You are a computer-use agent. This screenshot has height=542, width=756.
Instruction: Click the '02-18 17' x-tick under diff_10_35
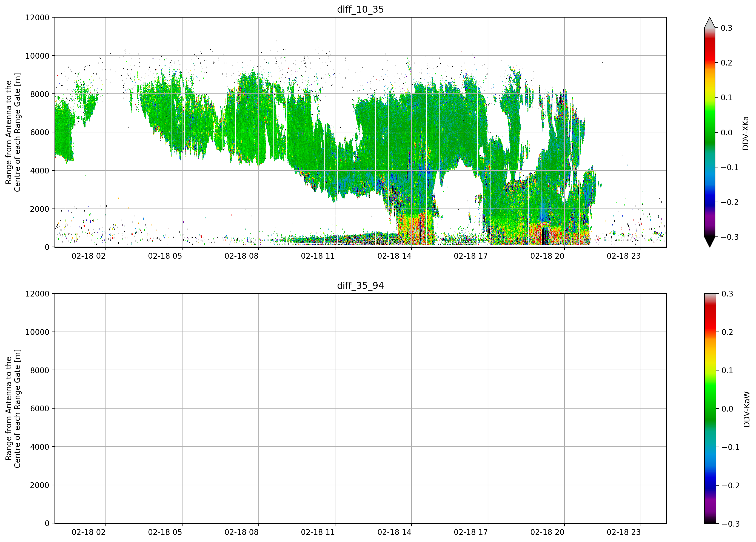click(x=471, y=256)
